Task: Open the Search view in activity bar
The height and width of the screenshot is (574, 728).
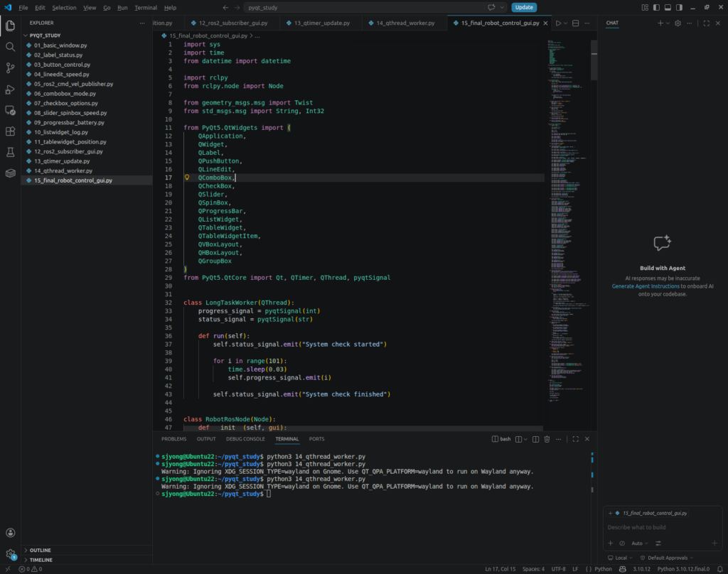Action: (10, 47)
